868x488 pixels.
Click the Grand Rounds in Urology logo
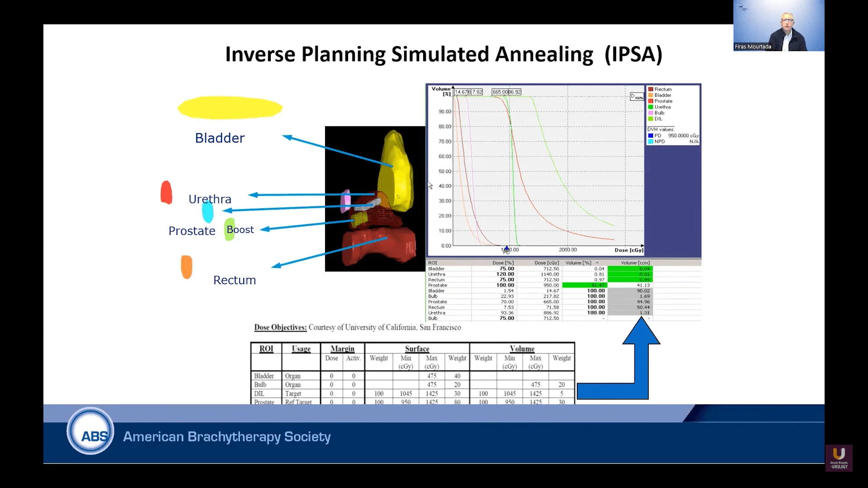point(839,458)
